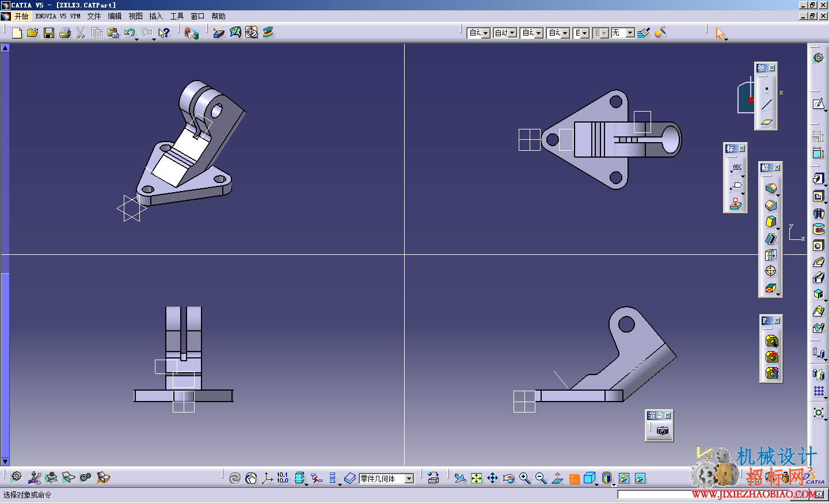The width and height of the screenshot is (829, 504).
Task: Open the 零件几何体 body selector dropdown
Action: tap(409, 479)
